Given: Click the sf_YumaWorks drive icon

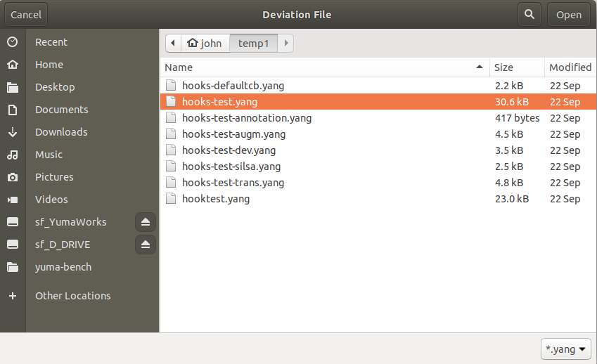Looking at the screenshot, I should point(12,222).
